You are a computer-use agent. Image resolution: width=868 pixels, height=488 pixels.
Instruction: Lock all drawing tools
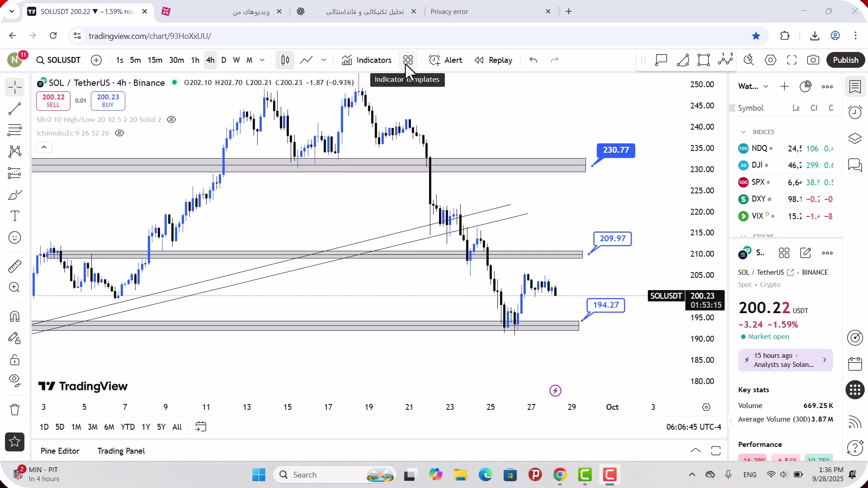click(15, 360)
